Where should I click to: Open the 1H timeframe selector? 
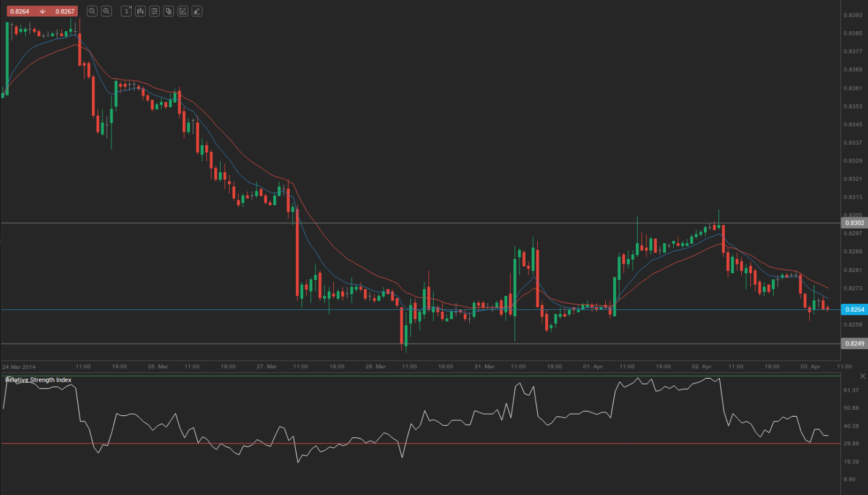tap(126, 11)
